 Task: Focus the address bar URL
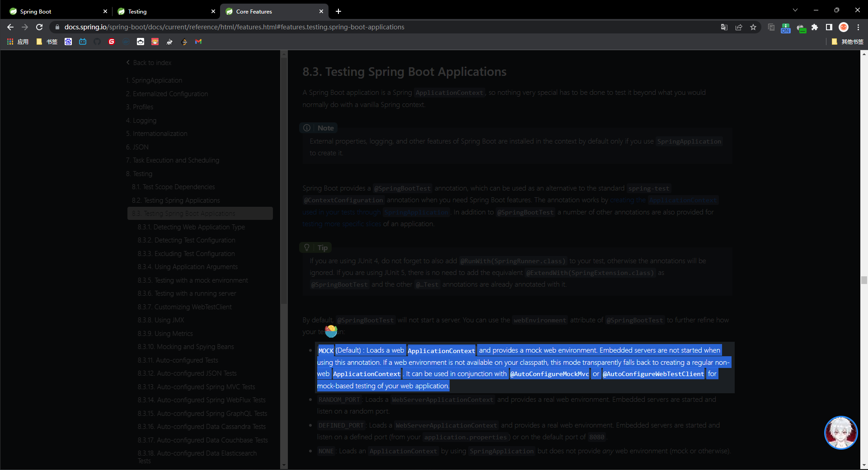[x=234, y=27]
